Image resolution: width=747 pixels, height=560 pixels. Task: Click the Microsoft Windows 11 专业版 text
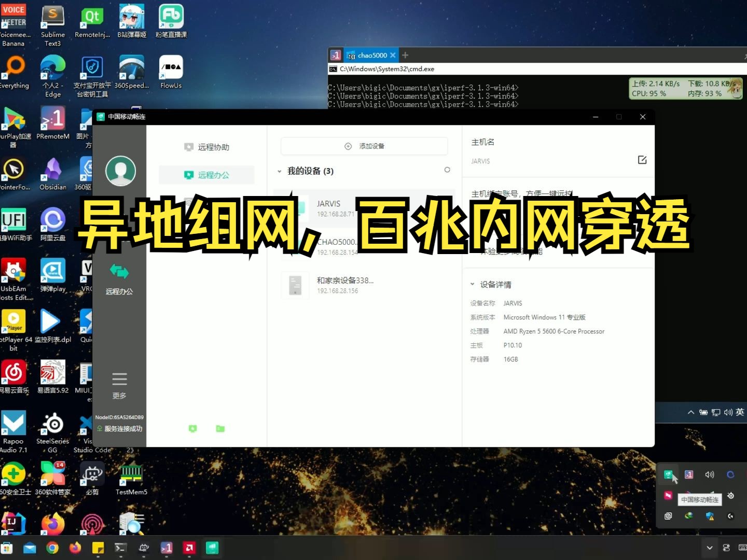point(545,317)
